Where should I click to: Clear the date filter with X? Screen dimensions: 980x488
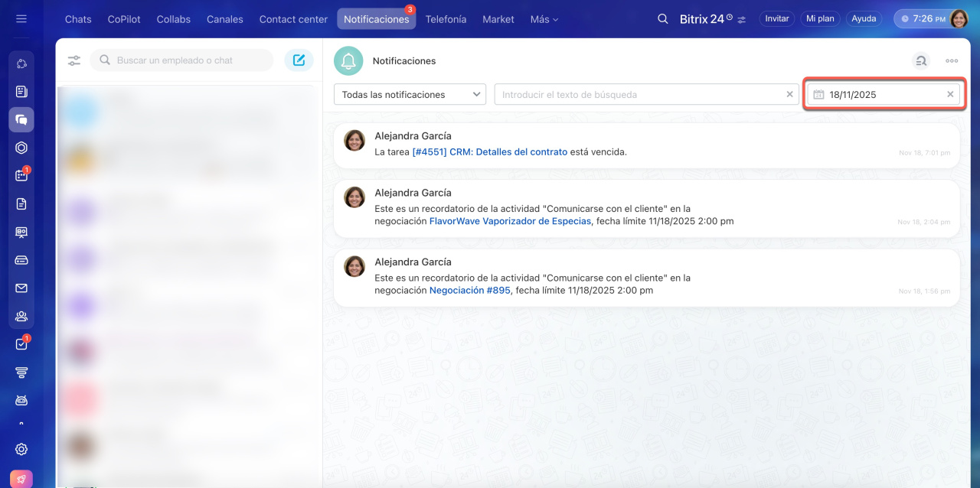tap(950, 95)
